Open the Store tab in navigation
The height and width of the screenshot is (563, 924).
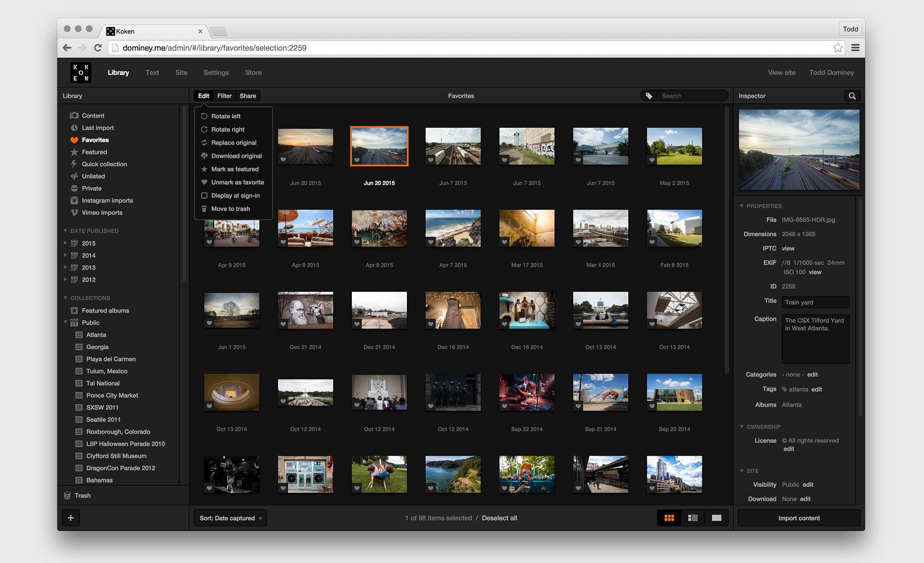(254, 73)
